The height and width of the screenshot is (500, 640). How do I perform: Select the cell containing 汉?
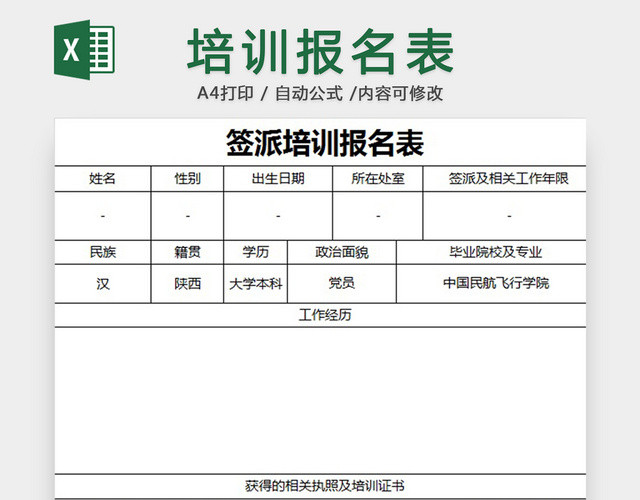103,284
